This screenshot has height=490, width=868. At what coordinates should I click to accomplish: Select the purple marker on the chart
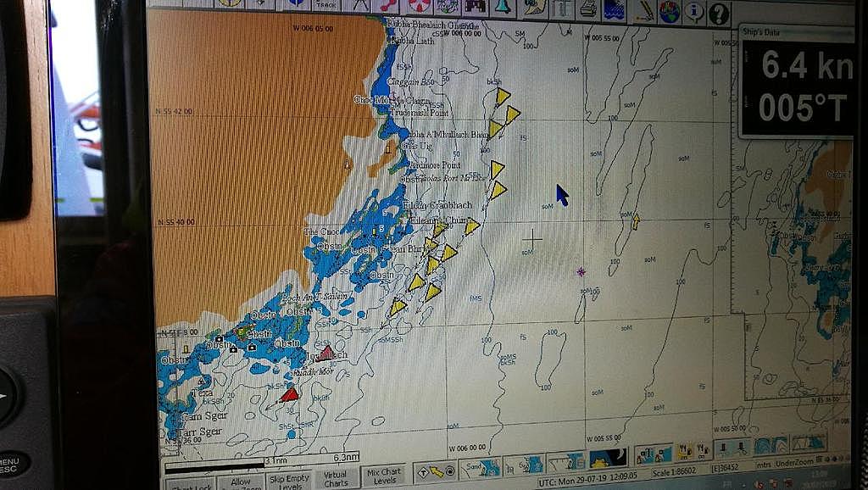(x=581, y=272)
